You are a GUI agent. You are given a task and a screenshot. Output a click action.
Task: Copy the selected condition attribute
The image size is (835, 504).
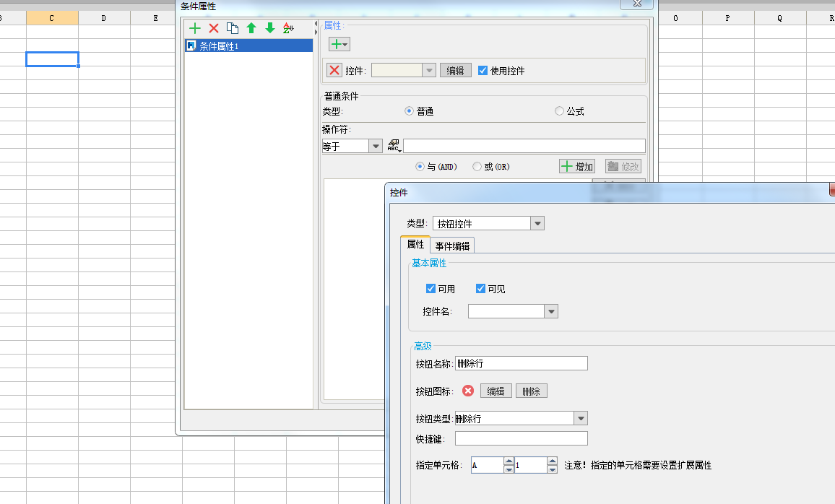point(232,28)
